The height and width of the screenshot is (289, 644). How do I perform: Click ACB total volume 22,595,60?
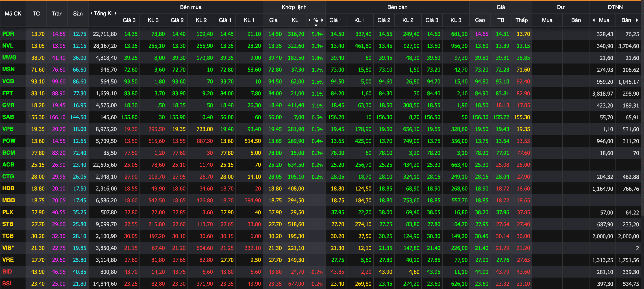click(105, 165)
